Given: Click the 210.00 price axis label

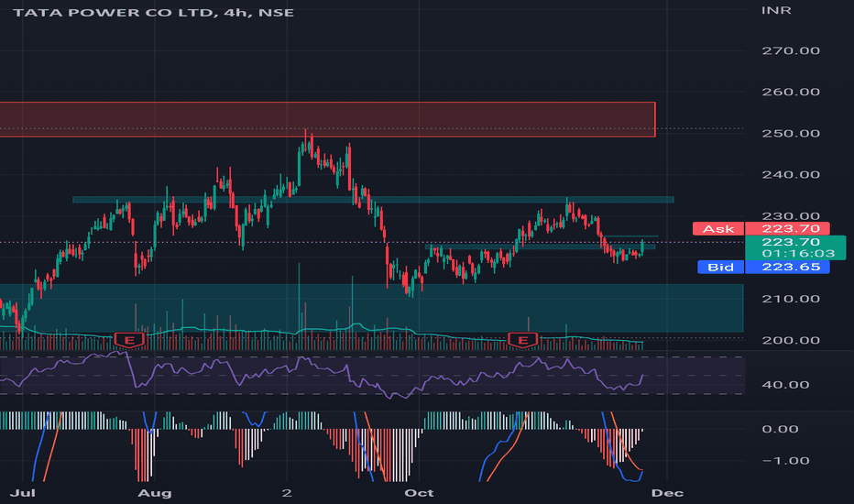Looking at the screenshot, I should [790, 299].
